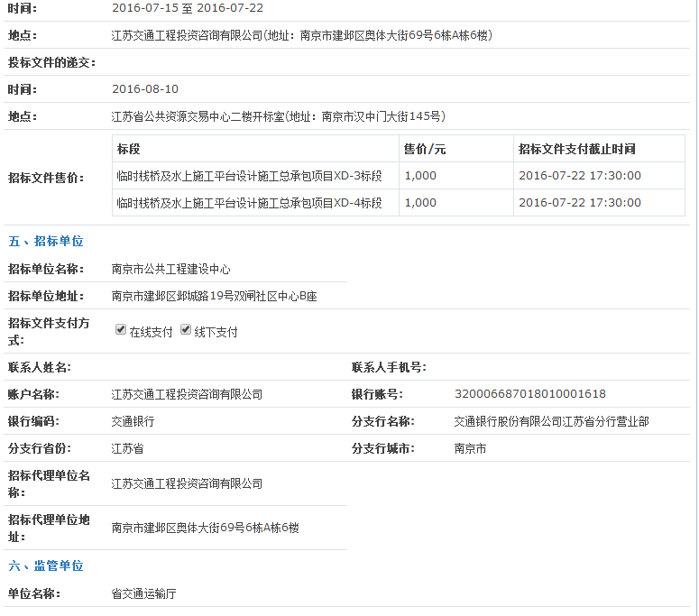Click the 分支行城市 label

pyautogui.click(x=383, y=448)
